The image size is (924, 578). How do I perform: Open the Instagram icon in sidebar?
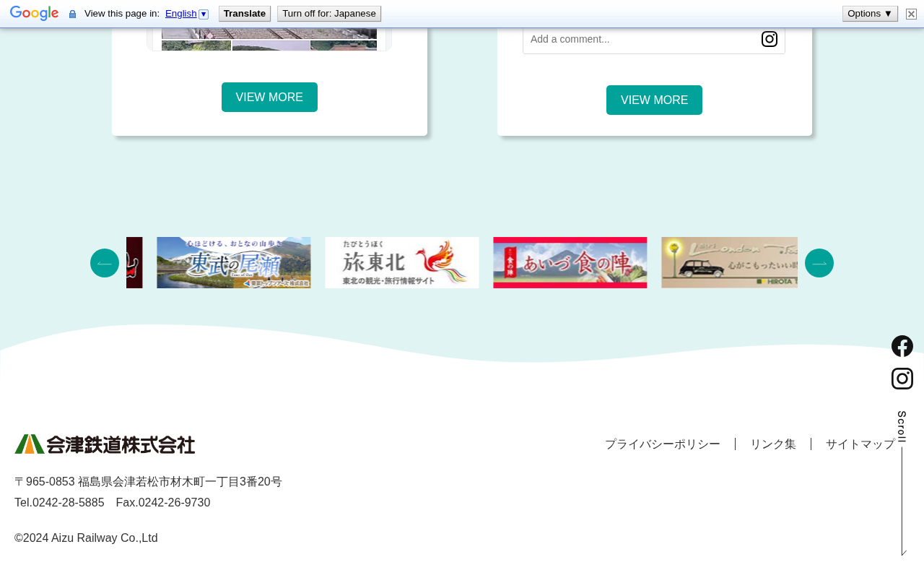[902, 379]
